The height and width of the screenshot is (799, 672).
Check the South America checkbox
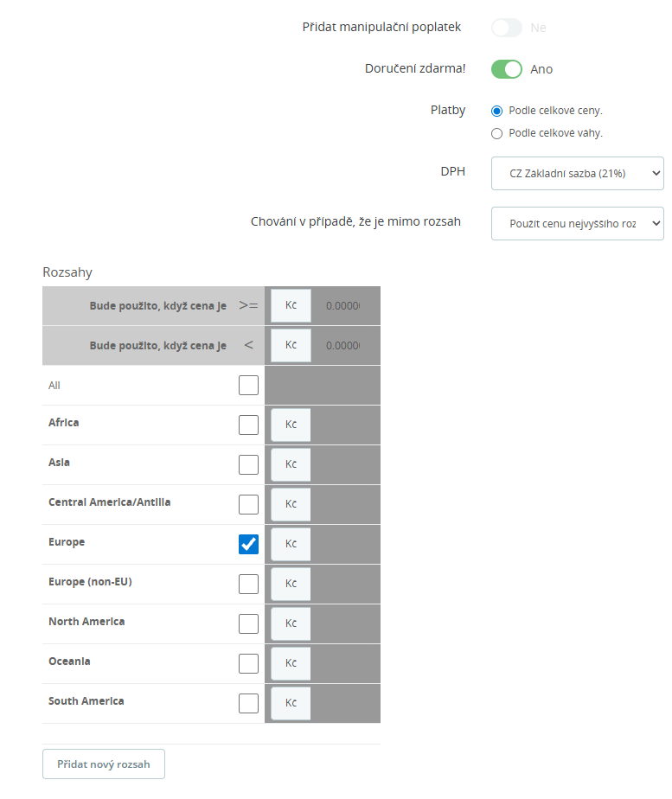tap(248, 703)
